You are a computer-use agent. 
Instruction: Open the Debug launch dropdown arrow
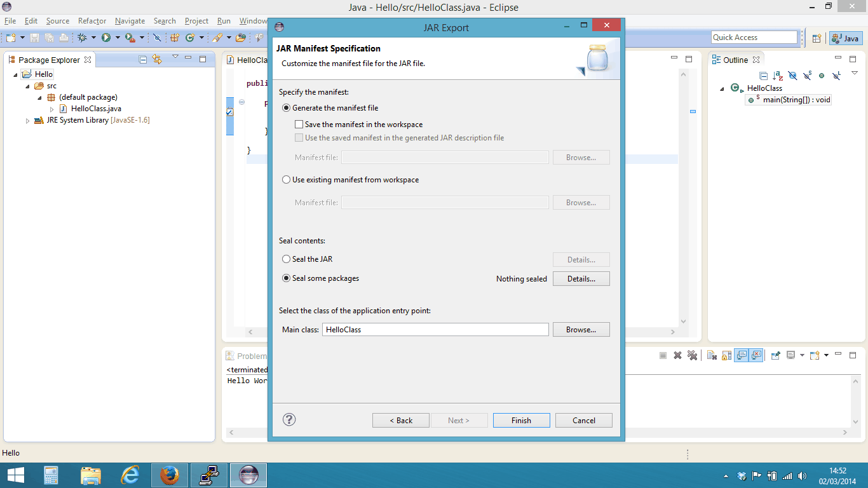pos(93,37)
